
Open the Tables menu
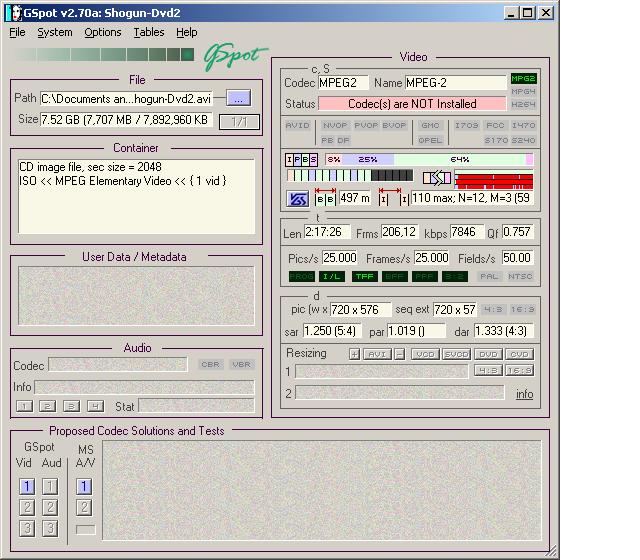[149, 32]
